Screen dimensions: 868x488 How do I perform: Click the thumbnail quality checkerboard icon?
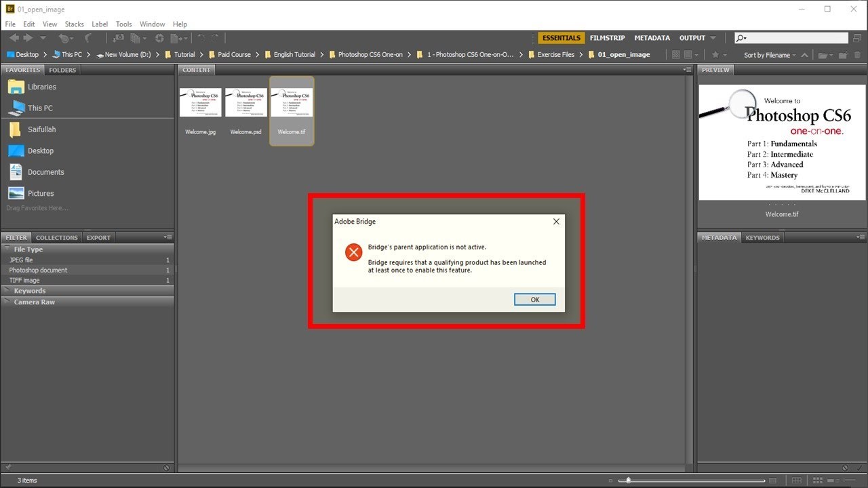[x=675, y=55]
